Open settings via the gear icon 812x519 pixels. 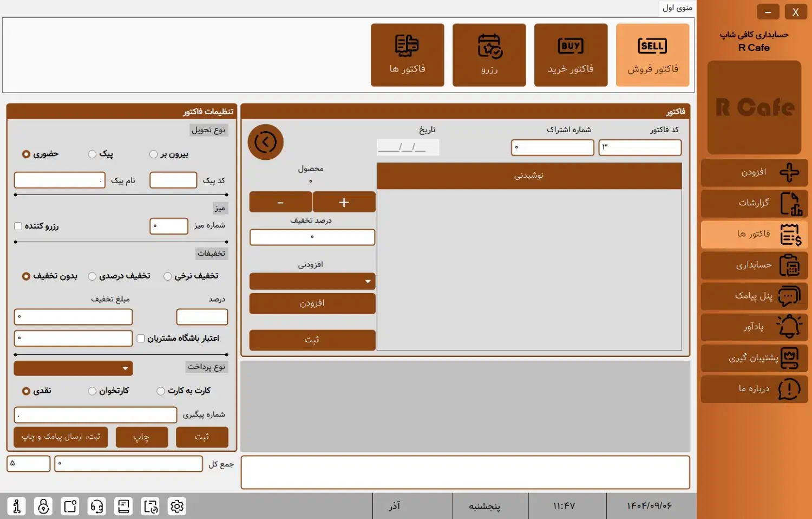[177, 507]
